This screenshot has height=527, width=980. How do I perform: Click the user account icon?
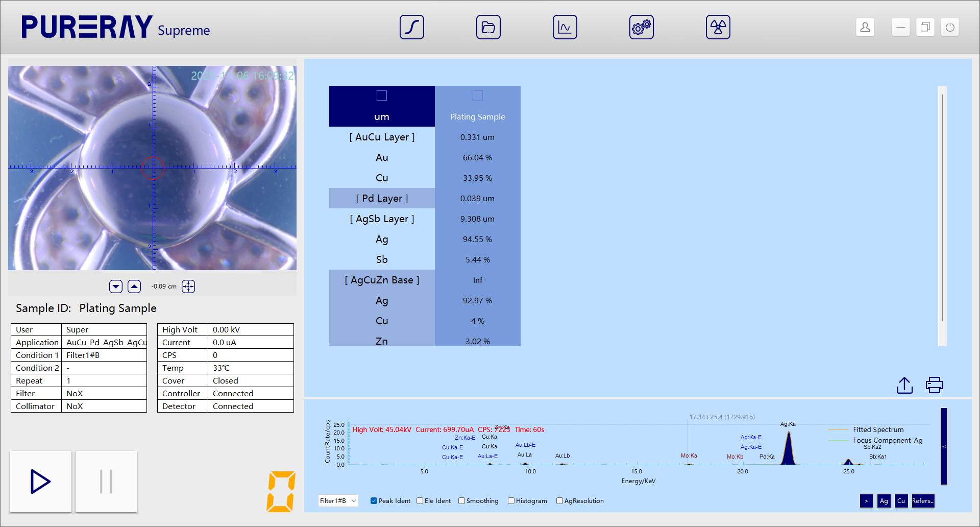(x=865, y=27)
